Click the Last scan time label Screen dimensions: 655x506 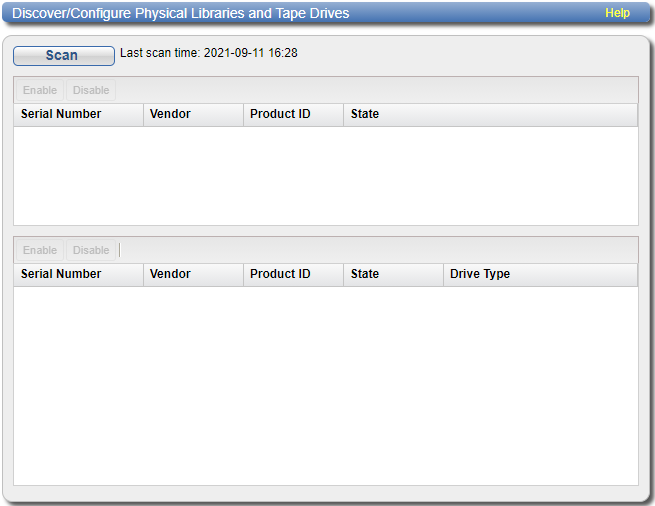208,53
